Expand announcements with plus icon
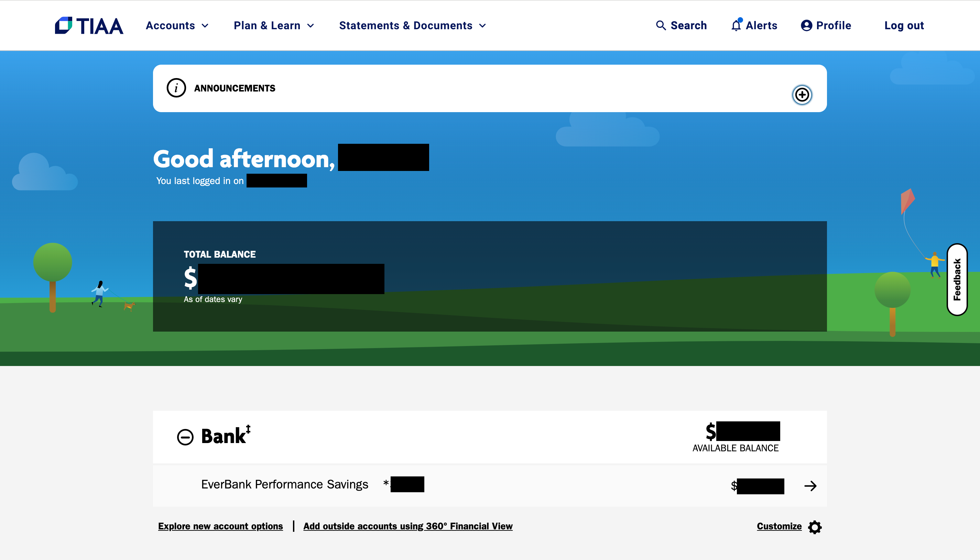Viewport: 980px width, 560px height. pyautogui.click(x=802, y=95)
